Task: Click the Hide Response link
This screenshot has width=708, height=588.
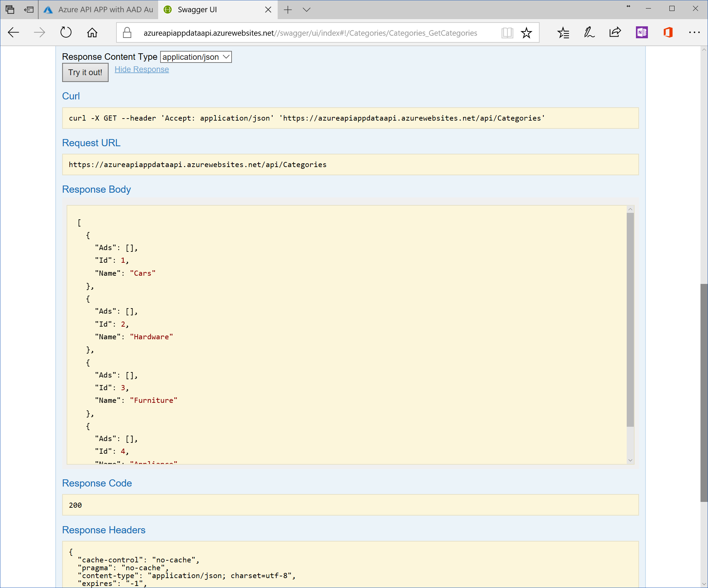Action: tap(142, 69)
